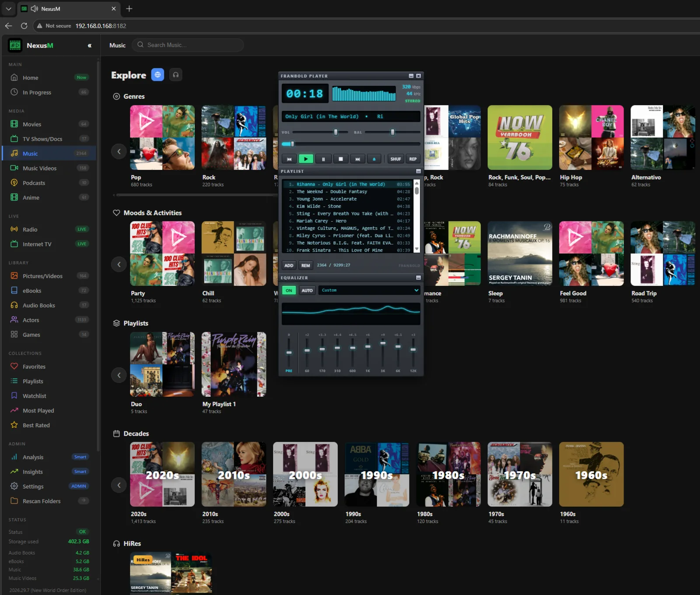Stop playback with the stop button
The width and height of the screenshot is (700, 595).
[x=340, y=159]
